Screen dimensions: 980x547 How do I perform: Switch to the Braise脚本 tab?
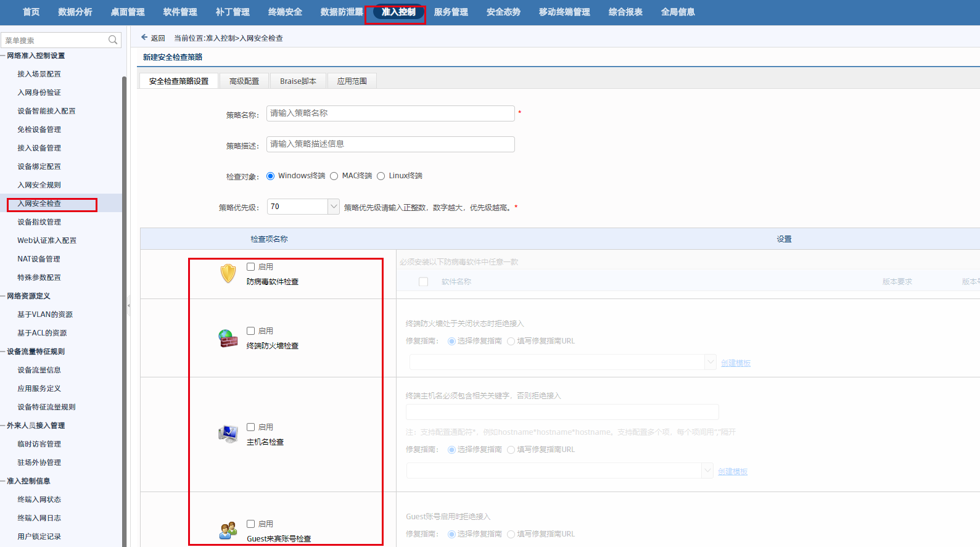[x=298, y=81]
